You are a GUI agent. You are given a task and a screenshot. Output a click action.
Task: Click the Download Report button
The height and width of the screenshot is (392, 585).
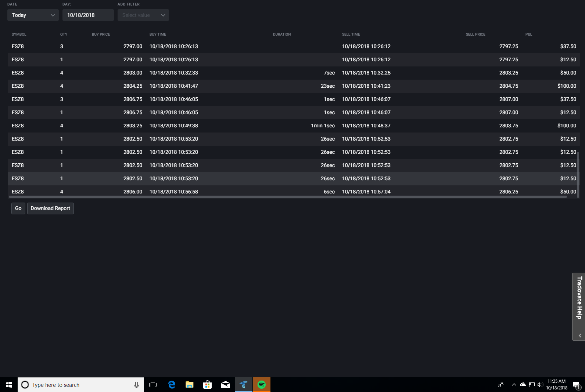pos(50,208)
